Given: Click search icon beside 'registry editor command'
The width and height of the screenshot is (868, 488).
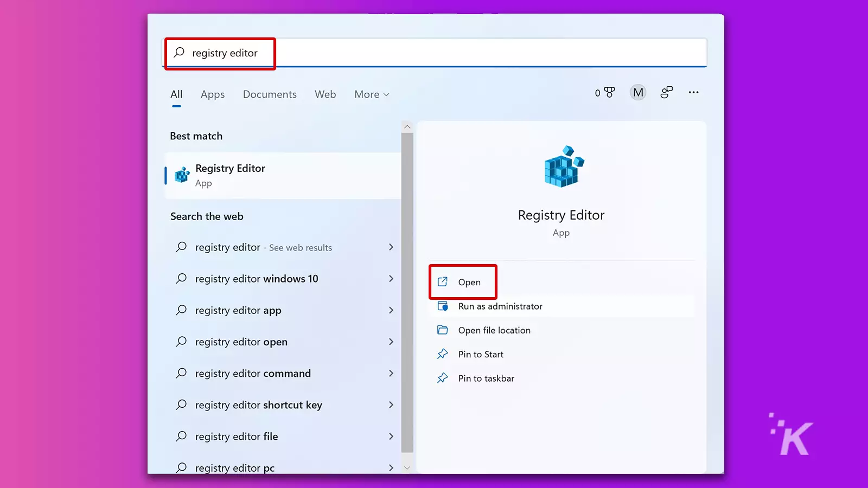Looking at the screenshot, I should 181,373.
